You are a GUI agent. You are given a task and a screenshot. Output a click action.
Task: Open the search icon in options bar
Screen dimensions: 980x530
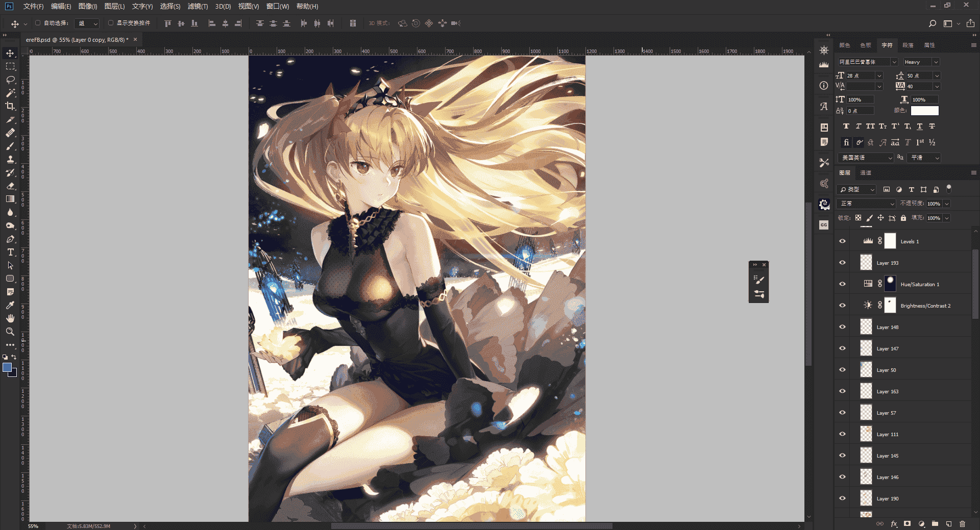pyautogui.click(x=933, y=23)
